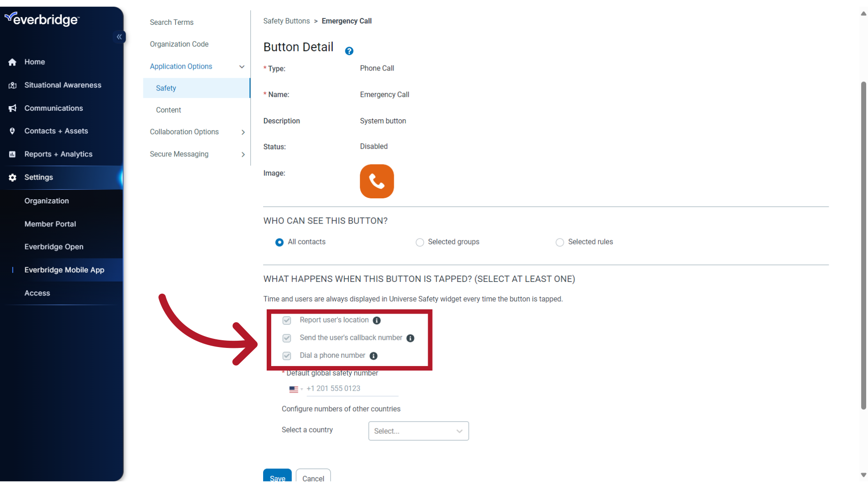Switch to the Content settings page
The image size is (868, 488).
tap(168, 110)
